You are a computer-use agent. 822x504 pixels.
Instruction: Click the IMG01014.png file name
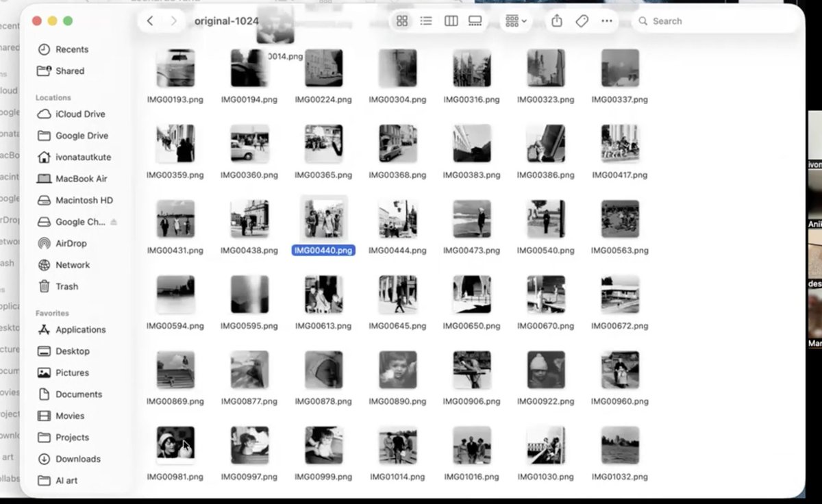(x=397, y=477)
